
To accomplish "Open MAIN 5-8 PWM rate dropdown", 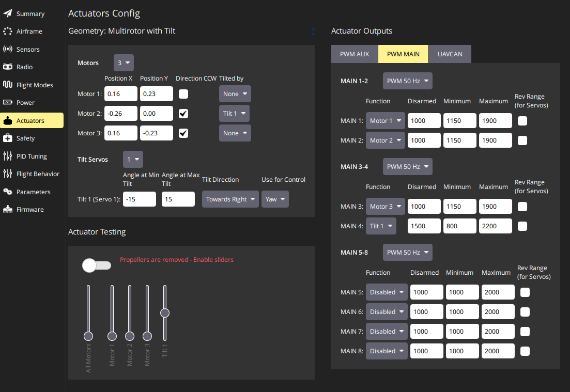I will [x=408, y=253].
